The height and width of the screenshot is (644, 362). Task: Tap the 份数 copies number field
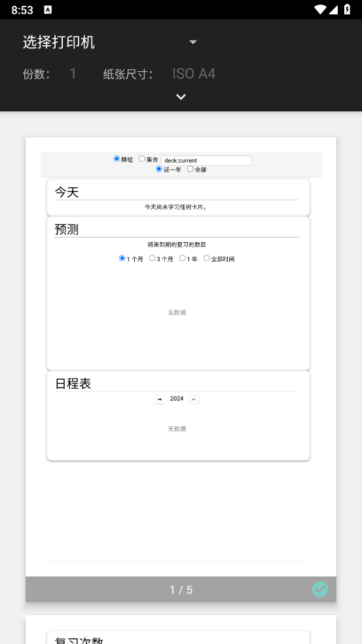coord(73,74)
